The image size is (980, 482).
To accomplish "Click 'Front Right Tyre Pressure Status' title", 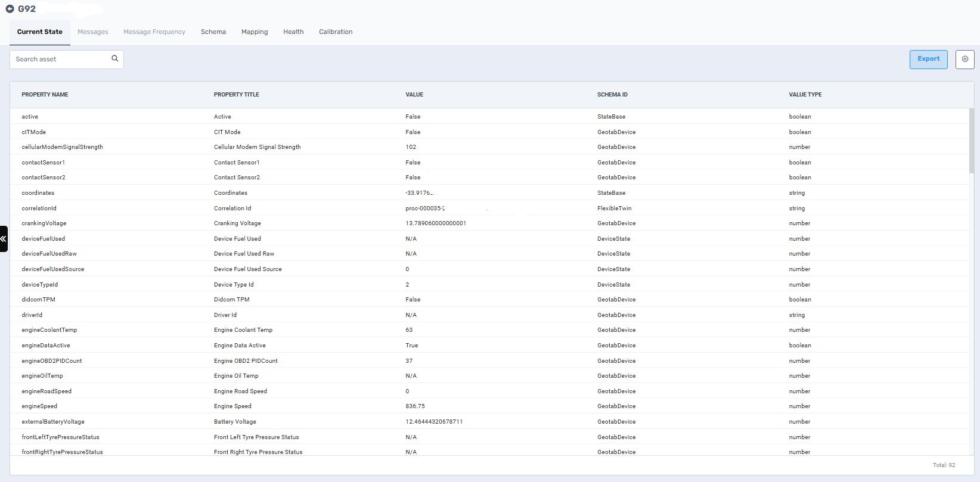I will tap(258, 452).
